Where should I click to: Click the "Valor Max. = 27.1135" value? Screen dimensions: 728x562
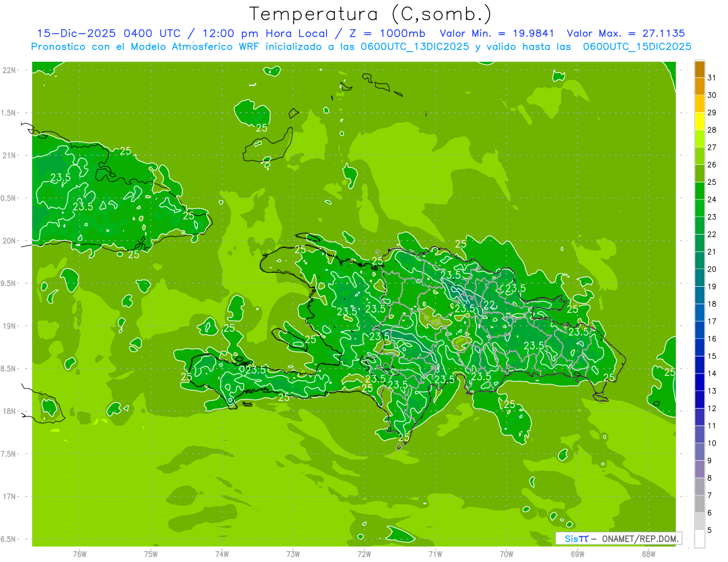pos(626,33)
